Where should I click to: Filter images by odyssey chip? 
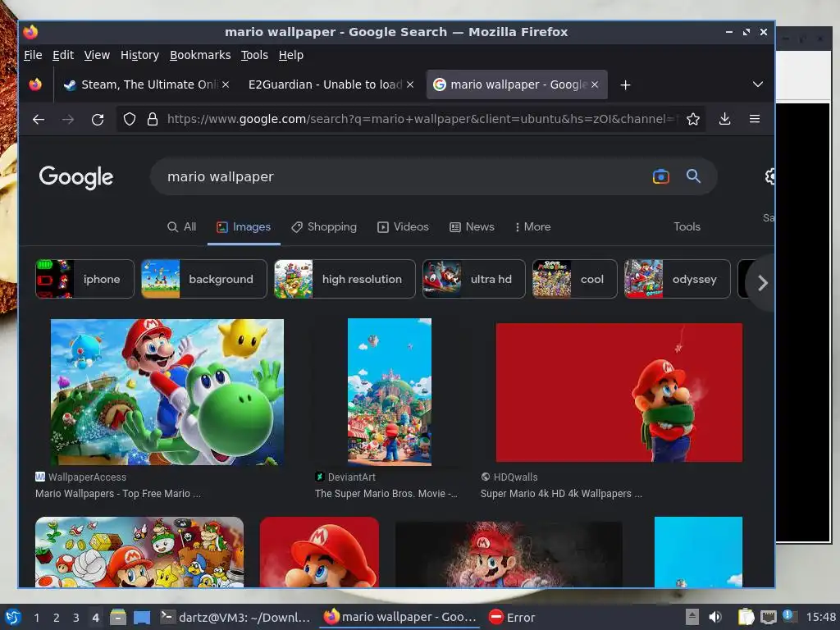point(677,279)
